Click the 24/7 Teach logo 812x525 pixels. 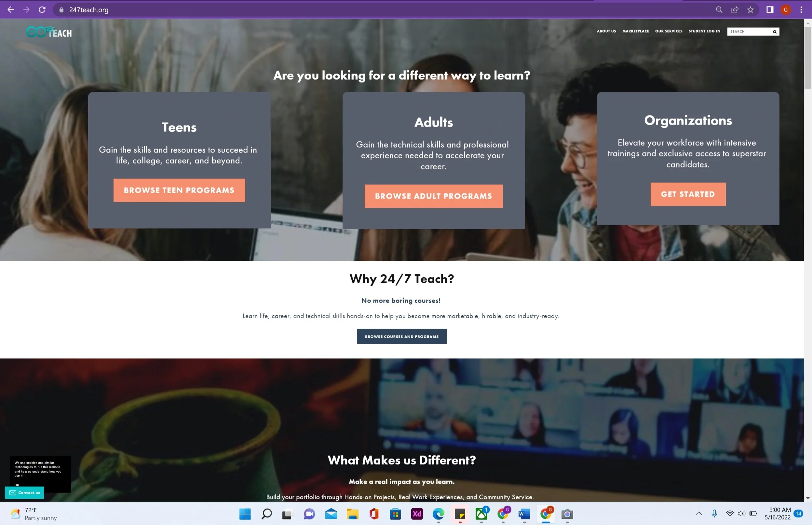tap(49, 32)
